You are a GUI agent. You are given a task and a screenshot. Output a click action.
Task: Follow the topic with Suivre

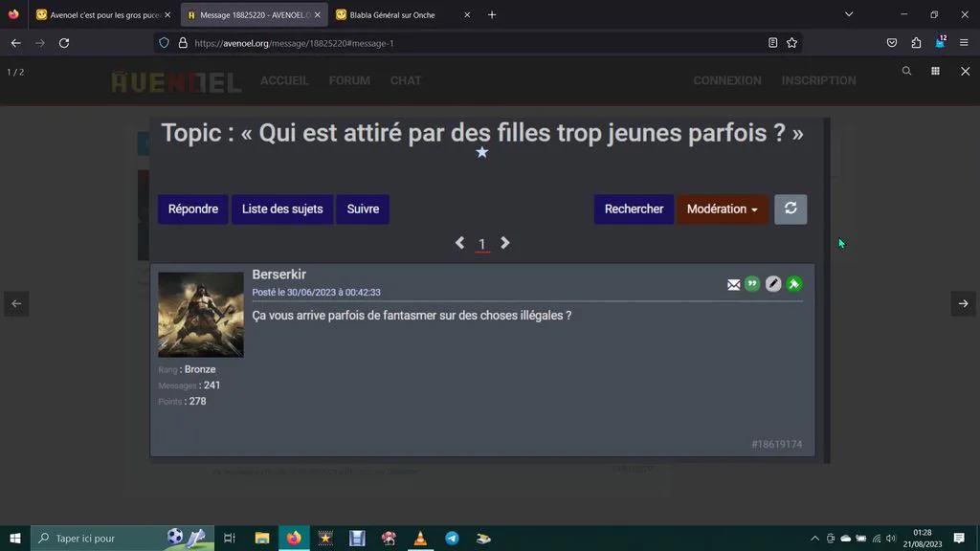363,209
